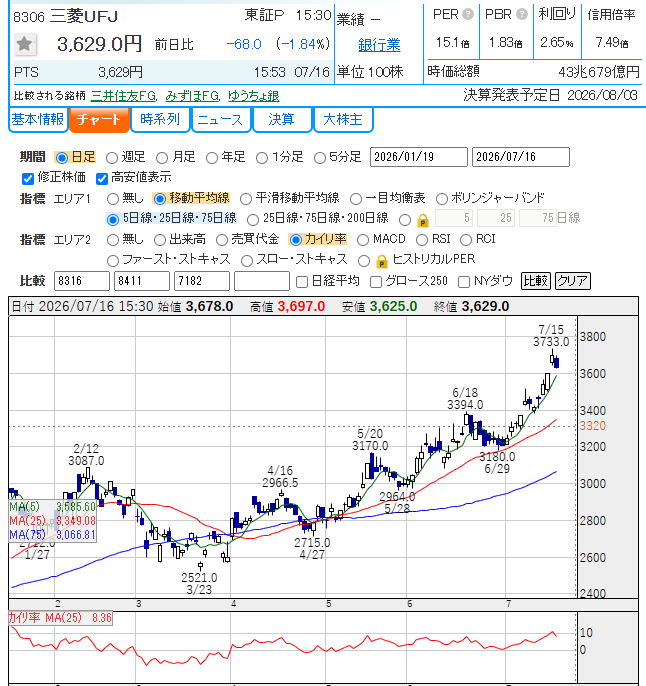Select RSI indicator
Viewport: 646px width, 686px height.
(422, 240)
